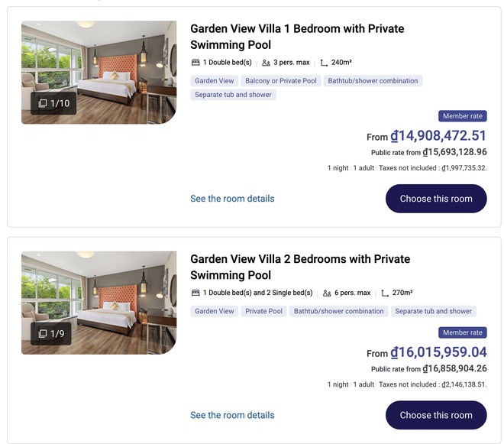
Task: Click Bathtub/shower combination tag on first villa
Action: coord(373,81)
